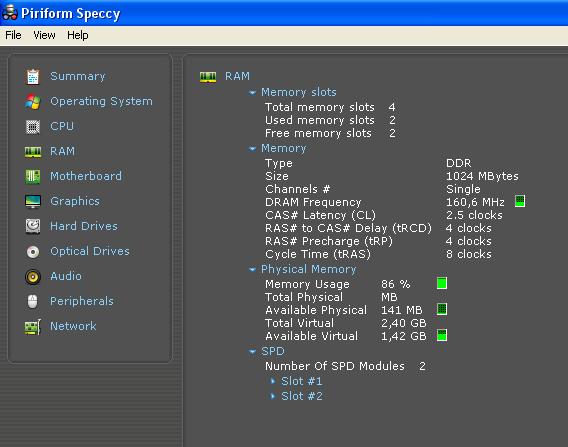Click the Available Virtual green graph icon
The width and height of the screenshot is (568, 447).
(442, 335)
